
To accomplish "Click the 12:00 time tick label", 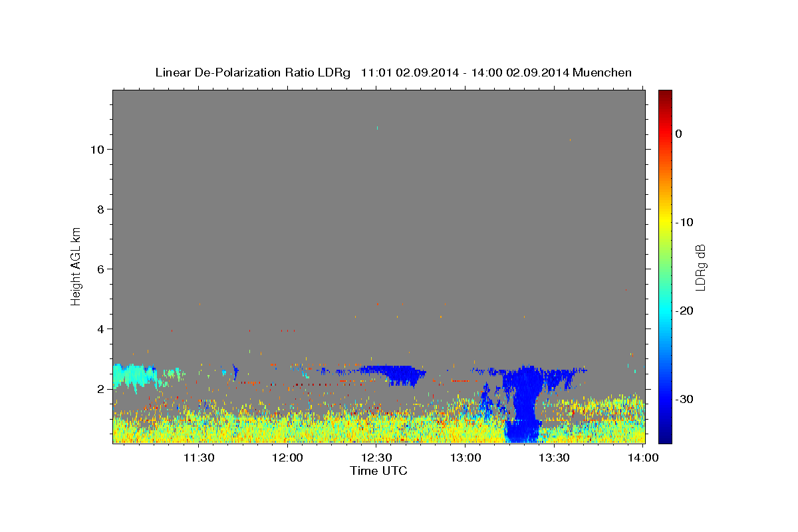I will point(287,458).
